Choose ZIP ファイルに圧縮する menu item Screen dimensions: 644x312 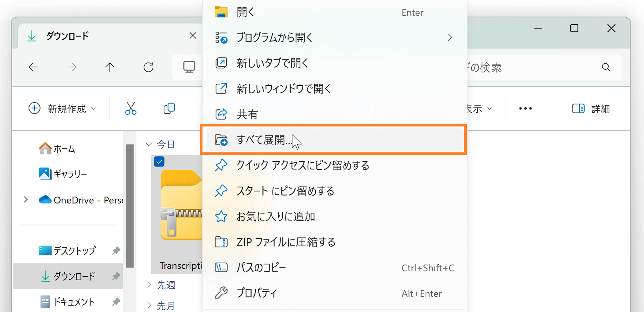286,242
